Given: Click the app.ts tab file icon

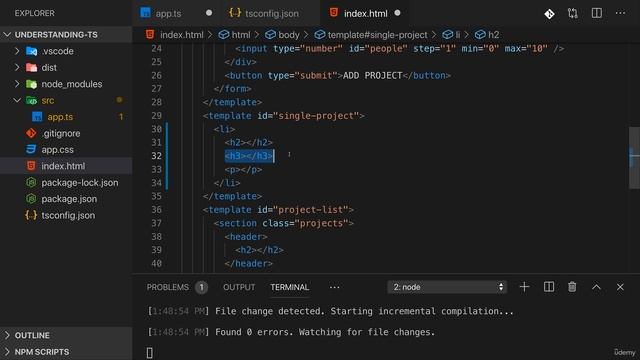Looking at the screenshot, I should [x=145, y=13].
